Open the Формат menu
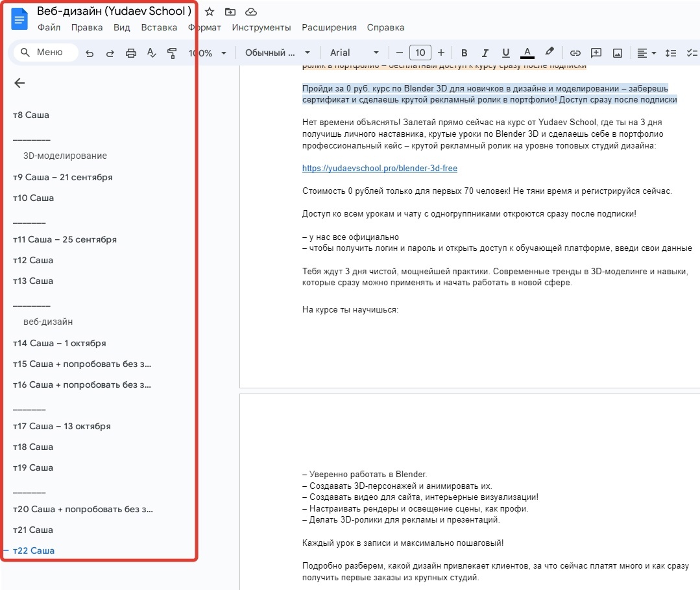Screen dimensions: 700x590 point(204,27)
